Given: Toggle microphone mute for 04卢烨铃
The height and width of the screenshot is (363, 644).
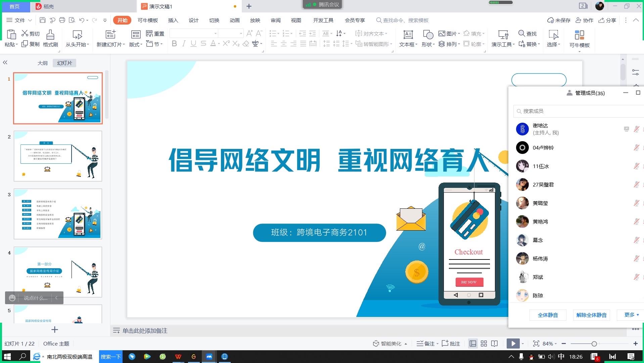Looking at the screenshot, I should [636, 148].
